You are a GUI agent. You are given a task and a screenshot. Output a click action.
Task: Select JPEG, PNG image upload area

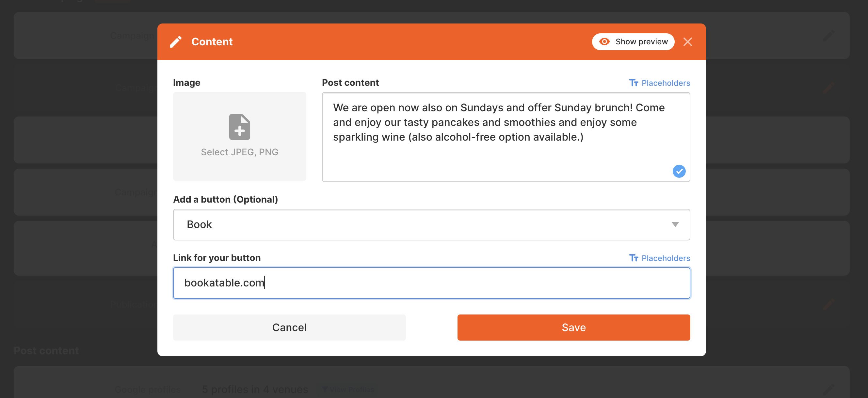click(x=240, y=136)
